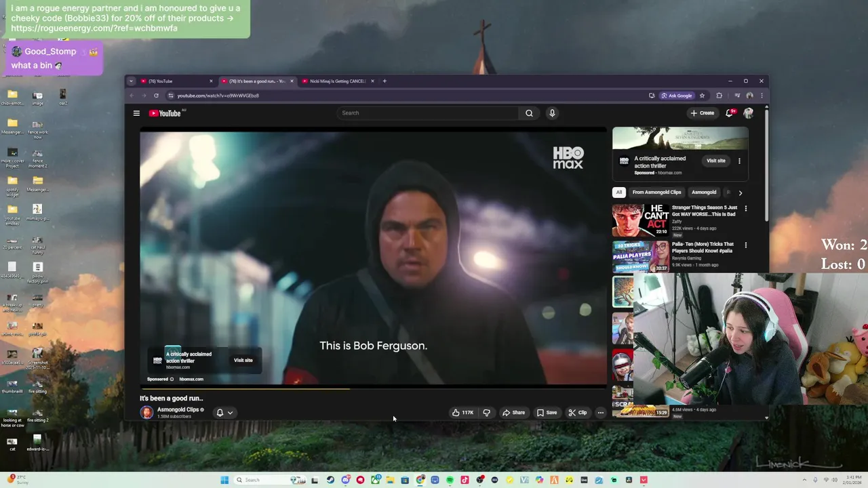Click the Save button
This screenshot has width=868, height=488.
coord(547,412)
